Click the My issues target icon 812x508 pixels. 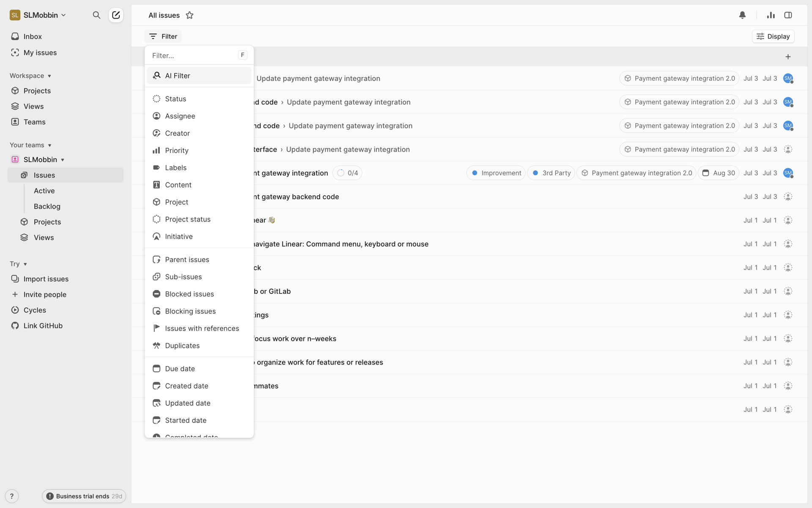pyautogui.click(x=15, y=52)
